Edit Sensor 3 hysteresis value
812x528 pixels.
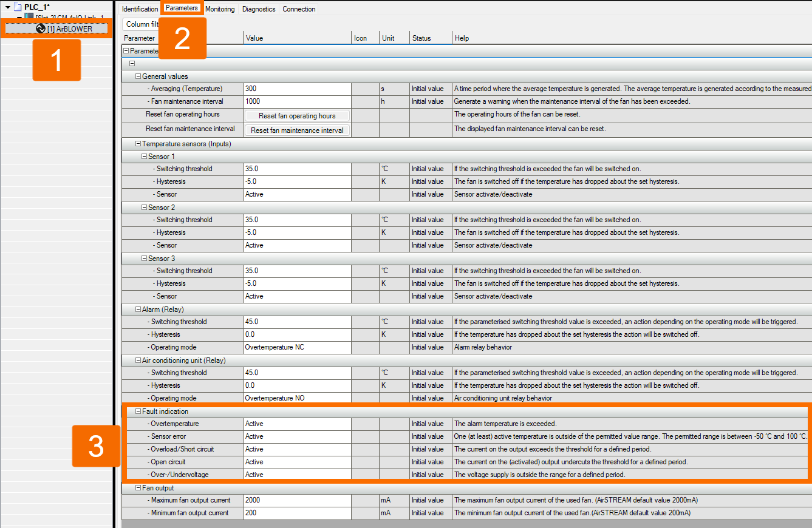coord(297,283)
